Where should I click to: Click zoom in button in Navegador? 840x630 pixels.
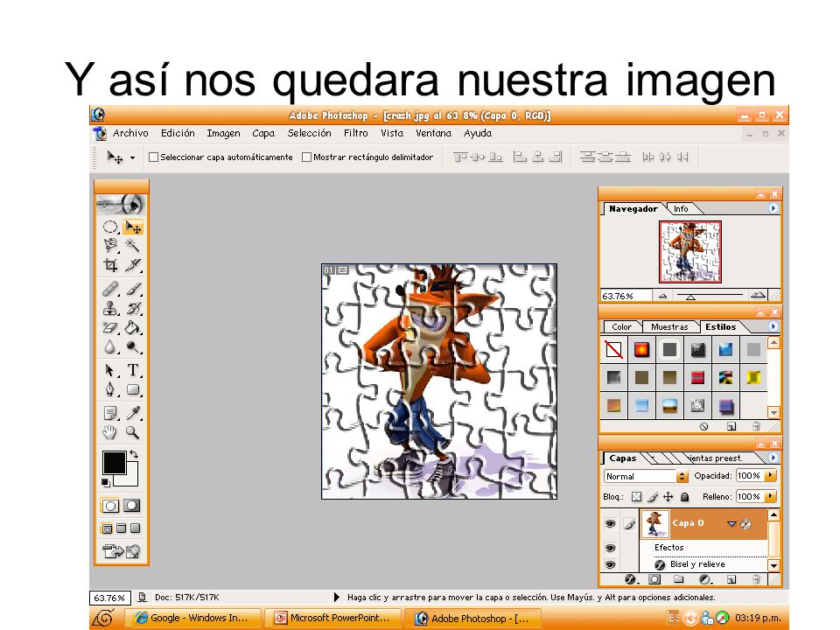coord(758,295)
